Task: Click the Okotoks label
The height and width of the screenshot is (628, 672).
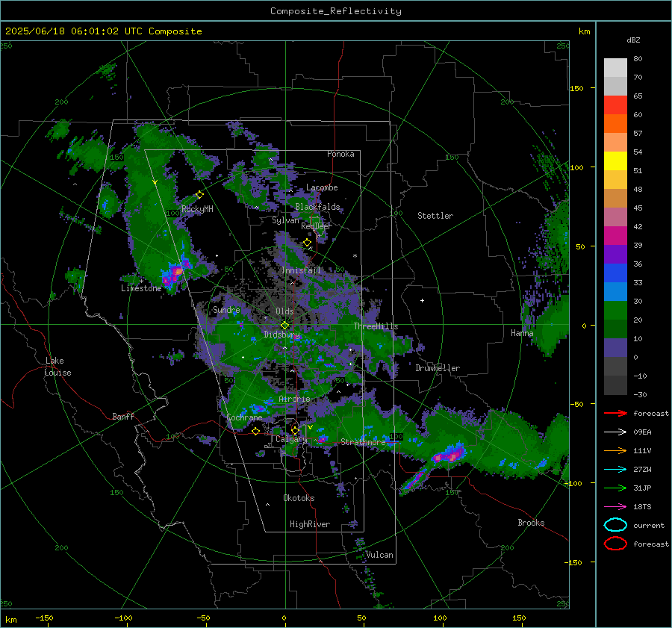Action: point(299,497)
